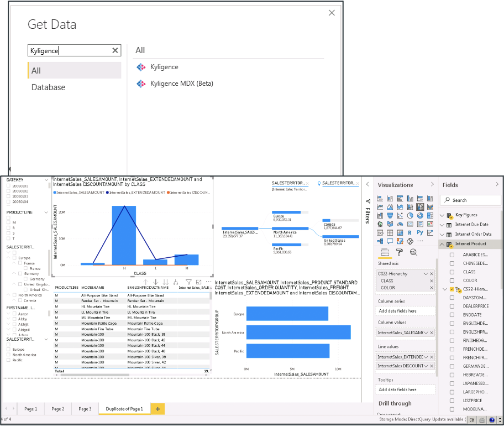504x426 pixels.
Task: Select the donut chart visual
Action: (420, 216)
